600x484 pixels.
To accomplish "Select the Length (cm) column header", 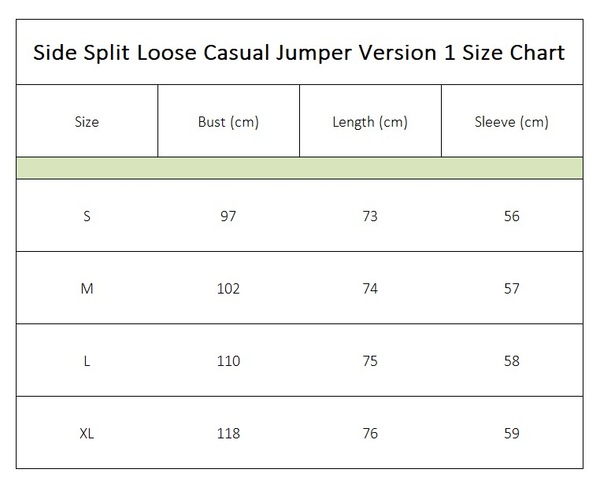I will tap(370, 122).
